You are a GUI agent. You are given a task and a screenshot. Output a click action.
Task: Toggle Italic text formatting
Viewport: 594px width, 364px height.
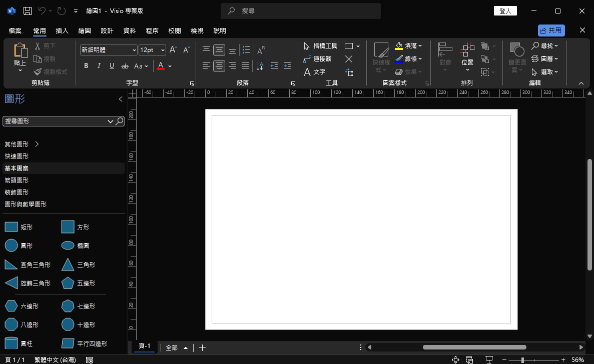point(99,66)
